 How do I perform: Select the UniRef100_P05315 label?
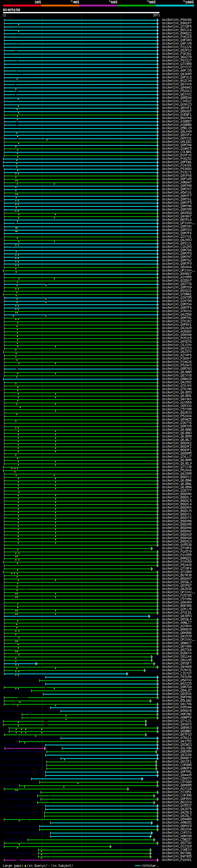pyautogui.click(x=177, y=338)
